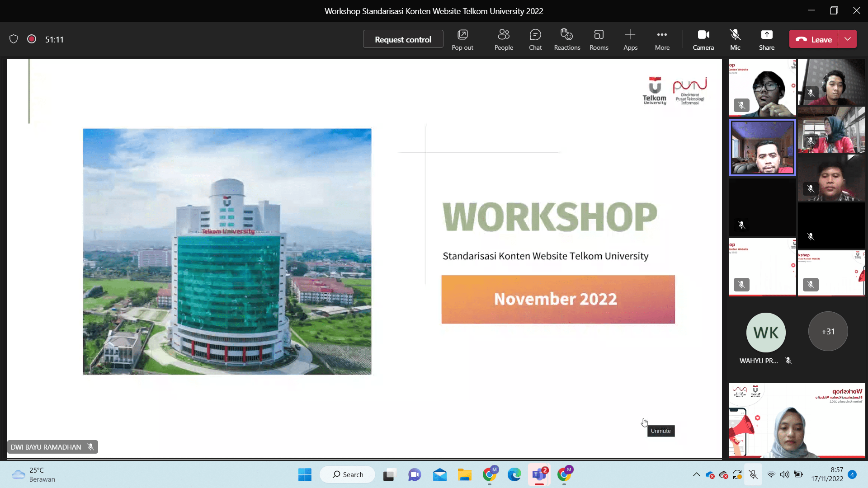The width and height of the screenshot is (868, 488).
Task: Show hidden system tray icons
Action: [696, 474]
